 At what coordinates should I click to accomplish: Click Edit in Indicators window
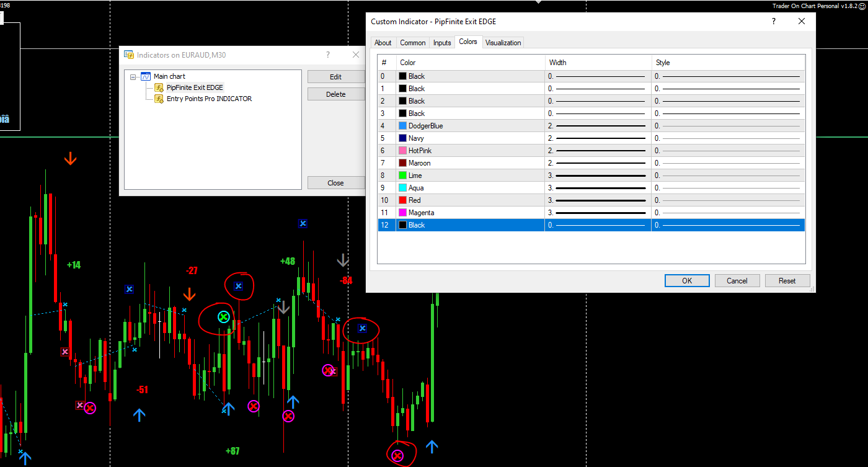point(335,77)
